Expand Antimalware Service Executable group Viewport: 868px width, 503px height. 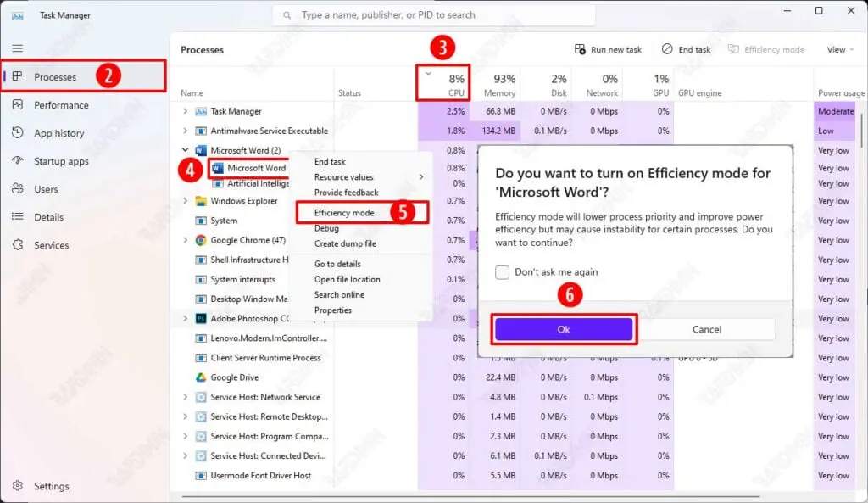point(186,131)
